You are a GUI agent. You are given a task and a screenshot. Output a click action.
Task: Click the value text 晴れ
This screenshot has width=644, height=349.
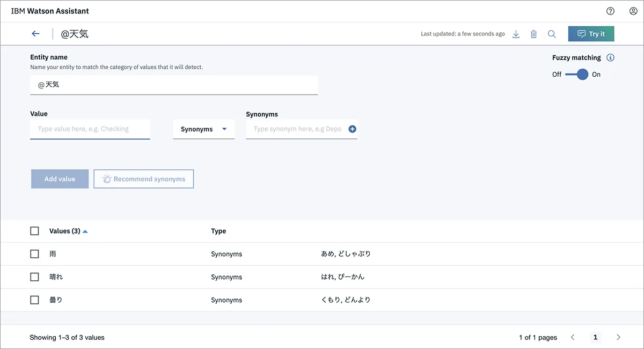[x=56, y=277]
